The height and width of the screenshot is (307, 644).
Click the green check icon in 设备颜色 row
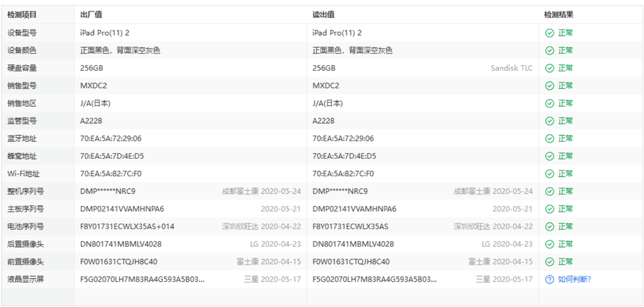coord(550,51)
